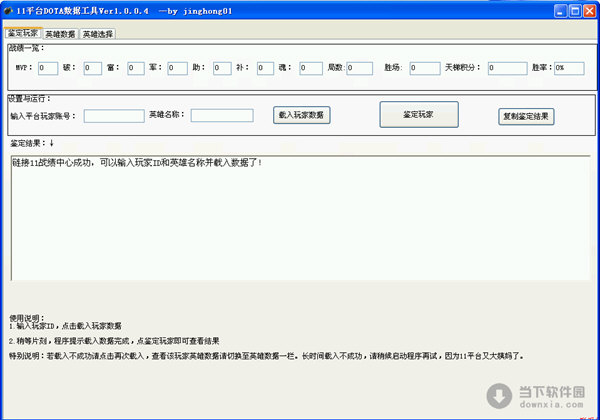Open the 英雄数据 tab
The height and width of the screenshot is (420, 600).
[60, 34]
